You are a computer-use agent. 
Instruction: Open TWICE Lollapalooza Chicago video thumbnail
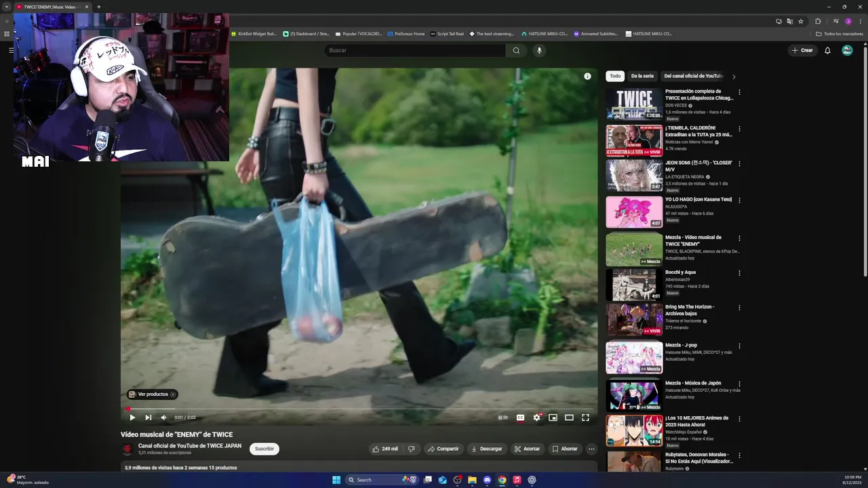click(634, 104)
